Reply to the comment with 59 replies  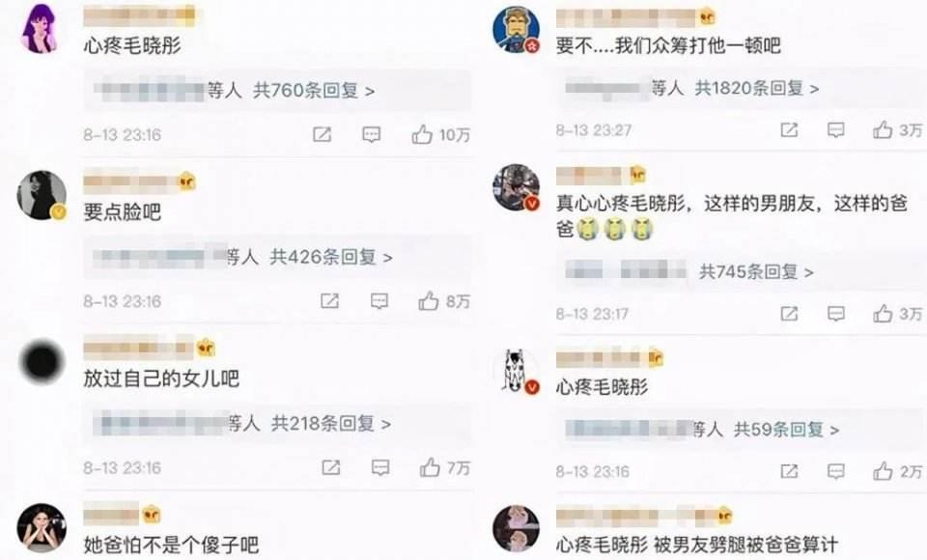point(835,471)
